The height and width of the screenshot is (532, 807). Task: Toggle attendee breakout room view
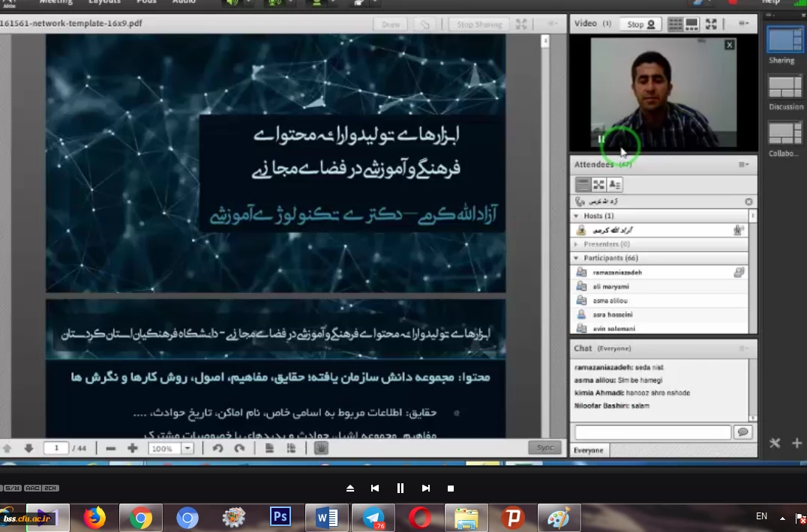point(598,184)
